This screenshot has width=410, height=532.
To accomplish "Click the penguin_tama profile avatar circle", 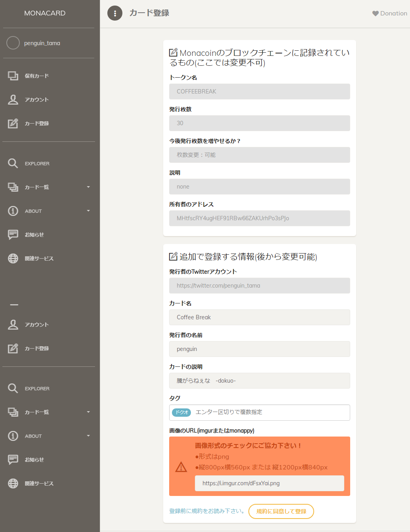I will click(13, 43).
